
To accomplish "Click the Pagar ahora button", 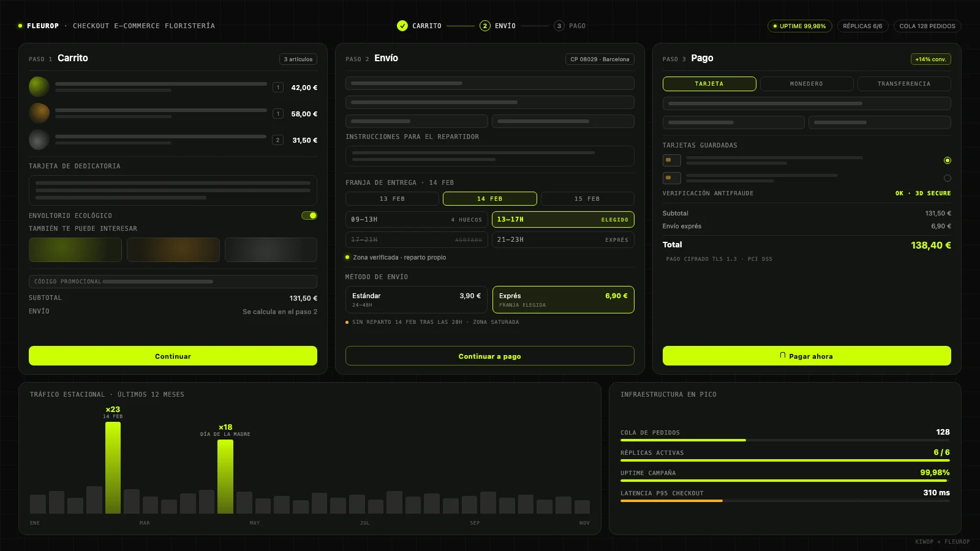I will tap(807, 356).
